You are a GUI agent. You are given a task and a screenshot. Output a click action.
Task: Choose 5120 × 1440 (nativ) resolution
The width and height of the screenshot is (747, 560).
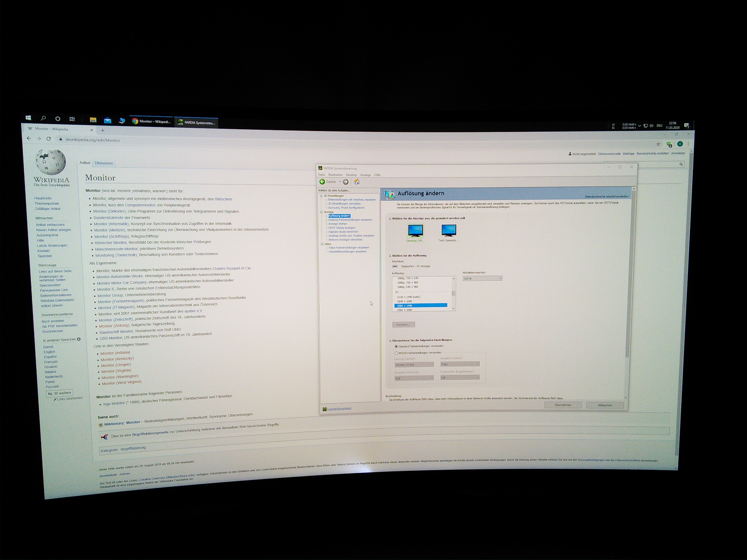pos(409,297)
